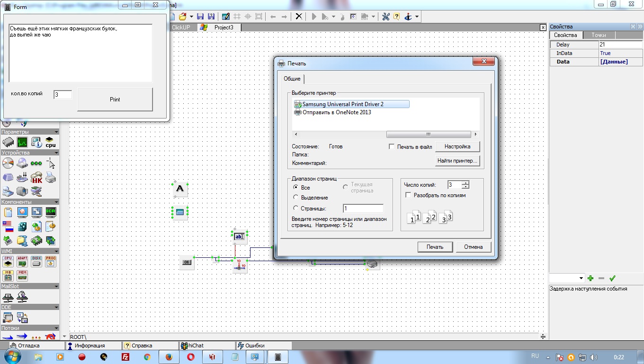This screenshot has width=644, height=364.
Task: Select the 'Страницы' radio button
Action: 296,209
